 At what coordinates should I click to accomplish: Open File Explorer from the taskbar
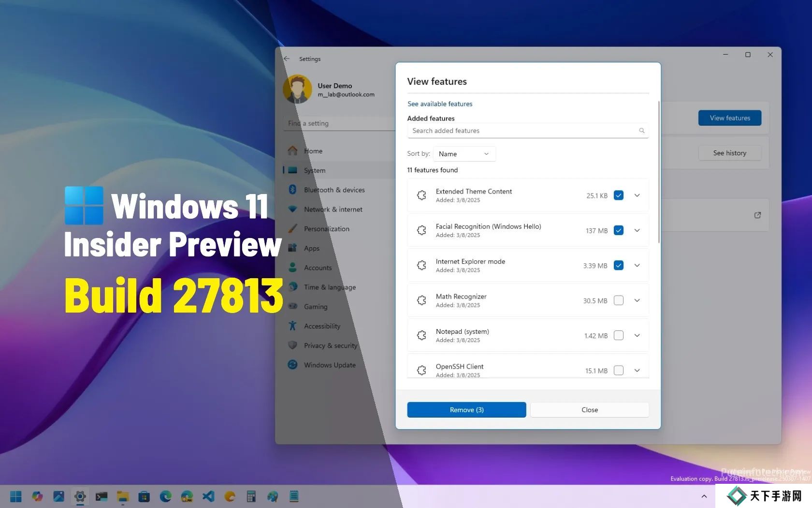[123, 496]
